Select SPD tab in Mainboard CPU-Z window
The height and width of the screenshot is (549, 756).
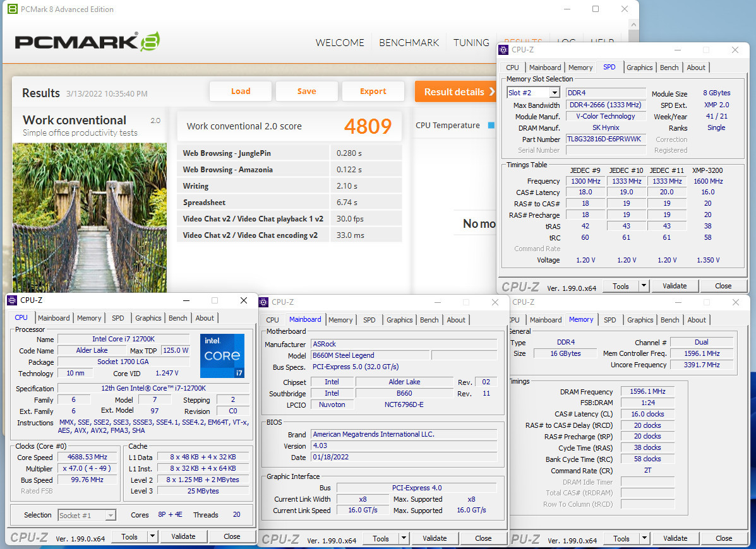click(369, 320)
